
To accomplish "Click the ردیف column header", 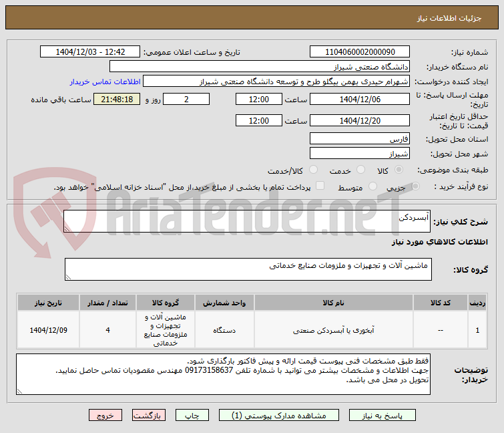I will 477,303.
